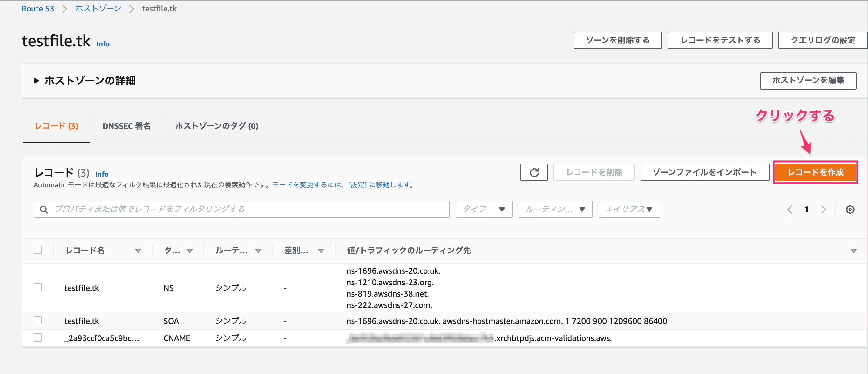Click ホストゾーンを編集 button
The image size is (868, 374).
[x=808, y=81]
